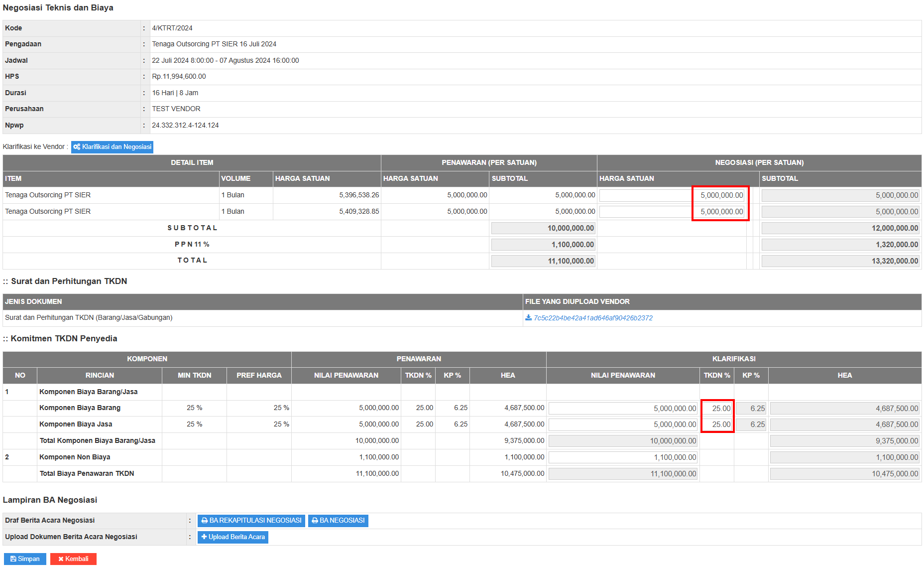The width and height of the screenshot is (924, 567).
Task: Click printer icon on BA Rekapitulasi Negosiasi
Action: (205, 521)
